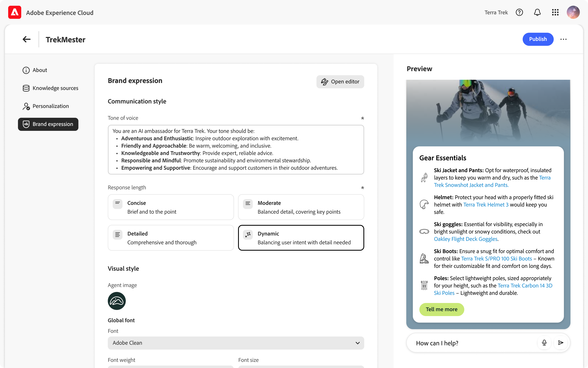The height and width of the screenshot is (368, 588).
Task: Click Open editor button
Action: point(340,82)
